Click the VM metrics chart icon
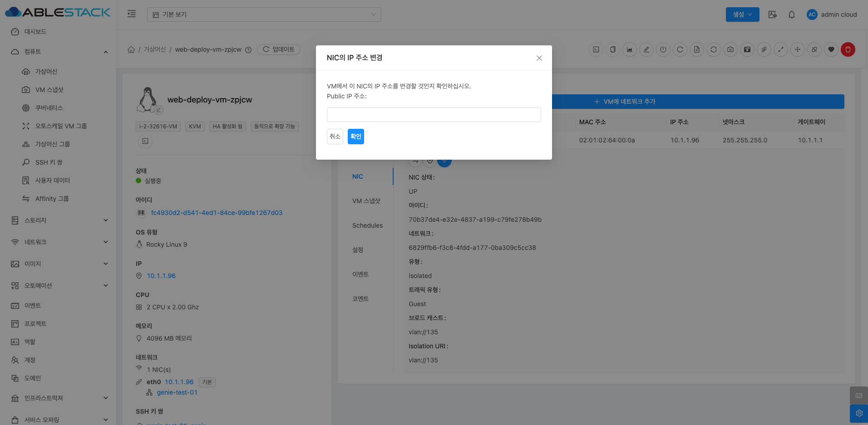Image resolution: width=868 pixels, height=425 pixels. pos(630,49)
